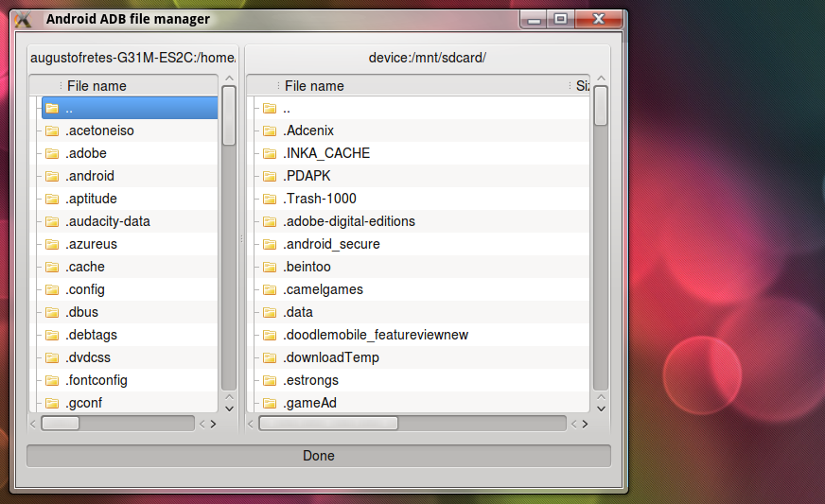825x504 pixels.
Task: Click the .INKA_CACHE folder icon
Action: pos(270,153)
